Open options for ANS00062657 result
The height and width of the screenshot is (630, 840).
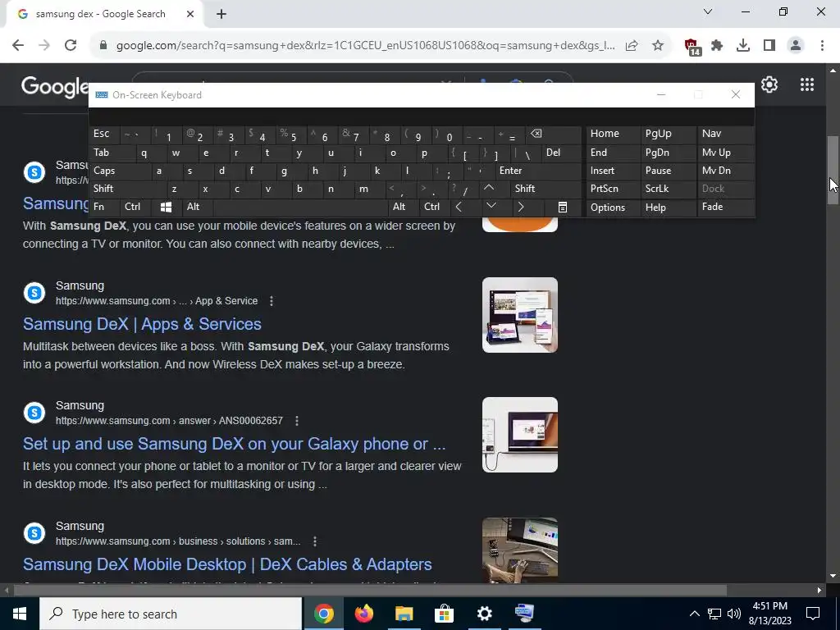coord(297,421)
